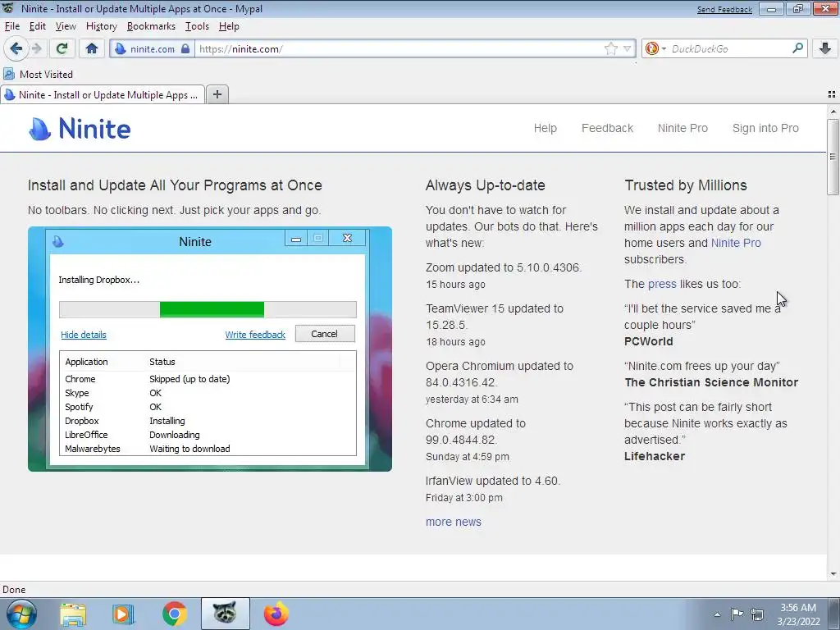The height and width of the screenshot is (630, 840).
Task: Click the Ninite Pro subscribers link
Action: (x=736, y=243)
